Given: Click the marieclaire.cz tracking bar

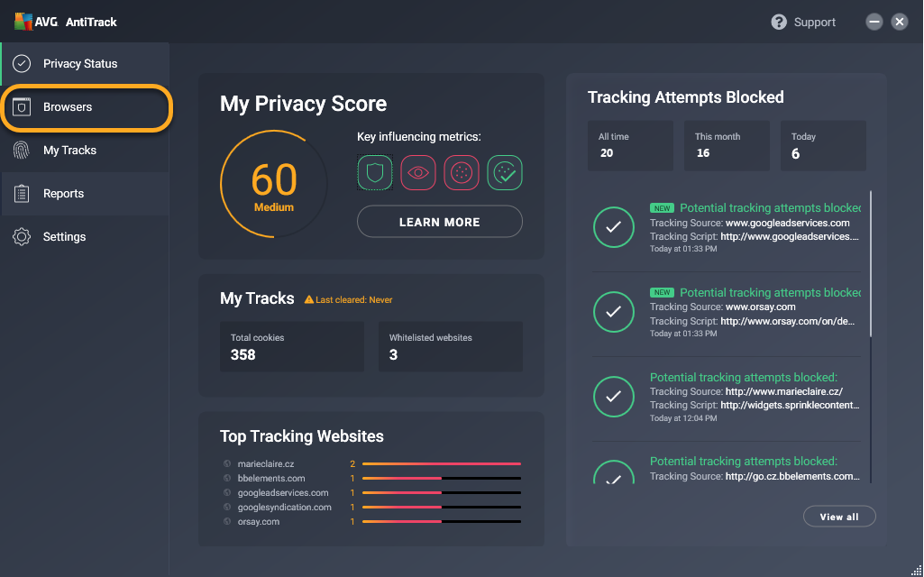Looking at the screenshot, I should pos(442,463).
